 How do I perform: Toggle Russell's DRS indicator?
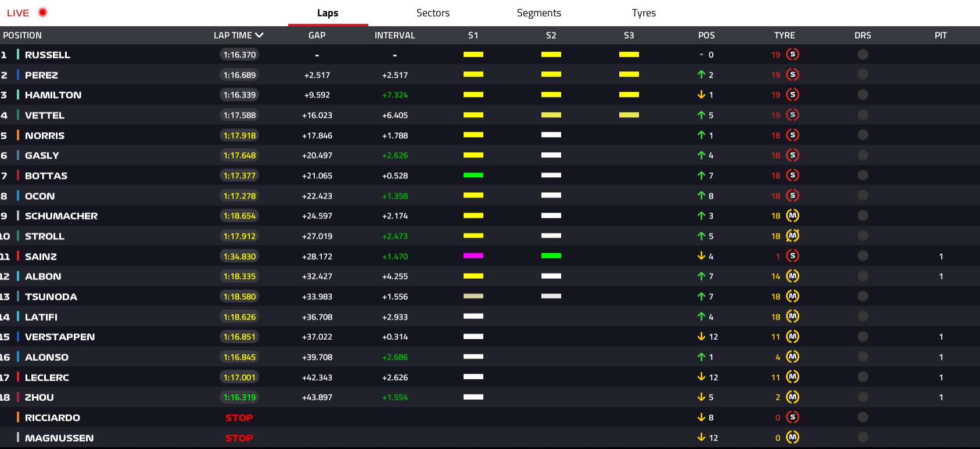(863, 55)
